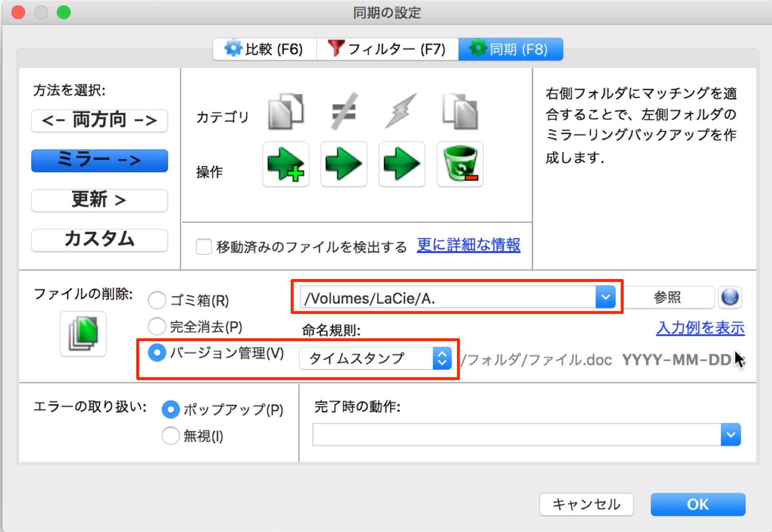This screenshot has height=532, width=772.
Task: Click the globe online storage icon
Action: [x=730, y=297]
